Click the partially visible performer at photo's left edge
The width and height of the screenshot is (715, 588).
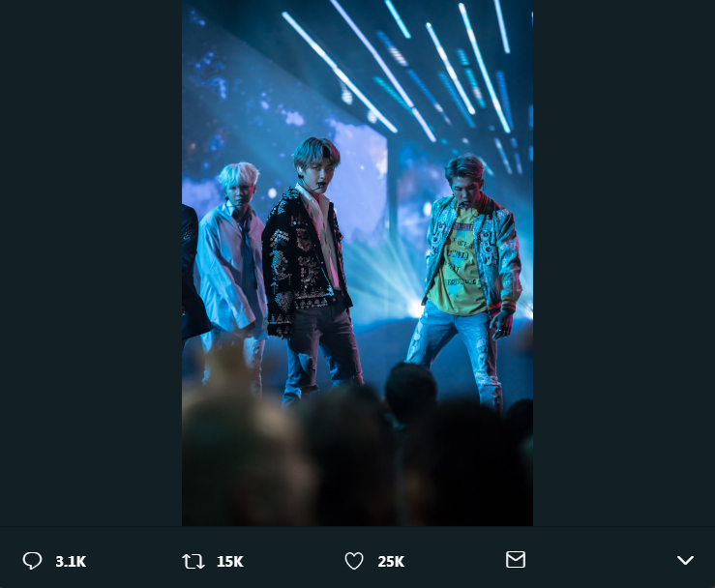click(190, 271)
